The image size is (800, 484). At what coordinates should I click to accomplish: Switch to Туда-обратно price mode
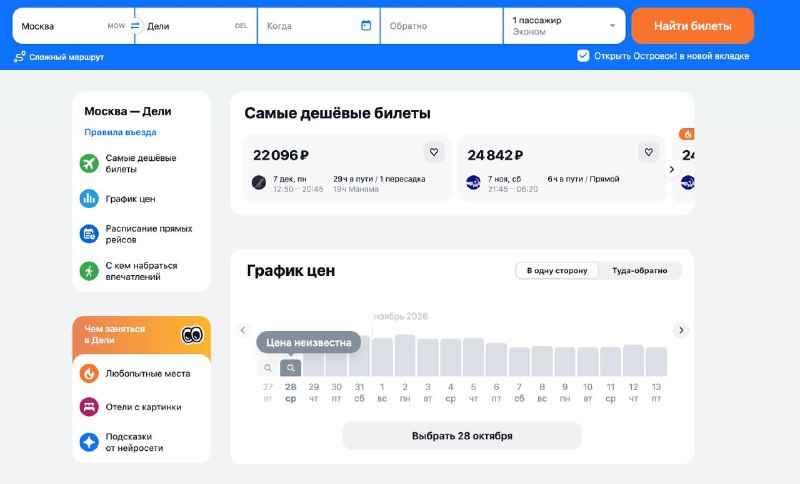tap(639, 270)
